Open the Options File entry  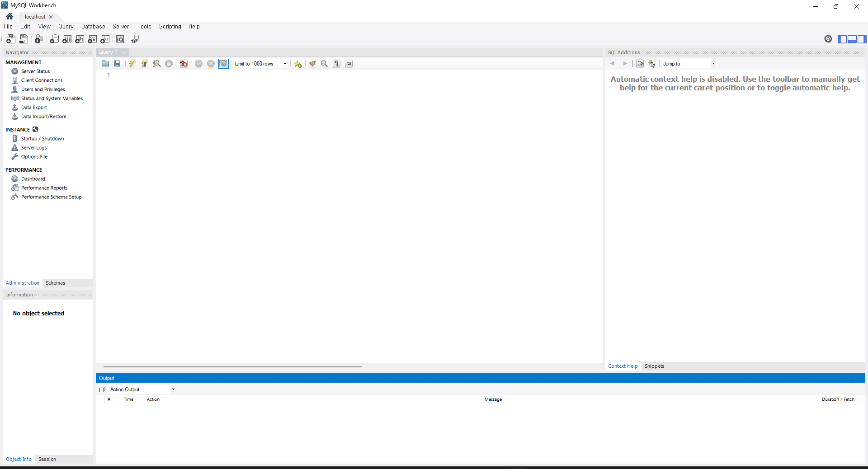coord(34,157)
